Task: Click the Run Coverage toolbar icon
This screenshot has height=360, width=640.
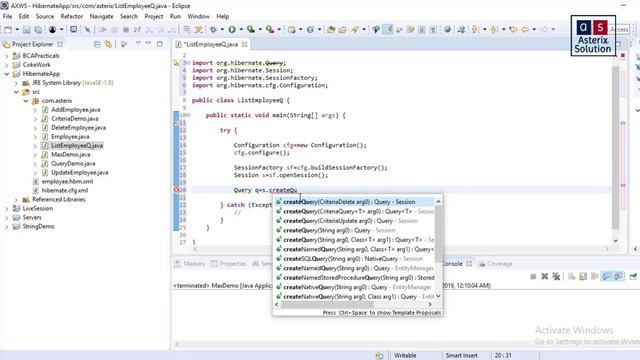Action: [251, 29]
